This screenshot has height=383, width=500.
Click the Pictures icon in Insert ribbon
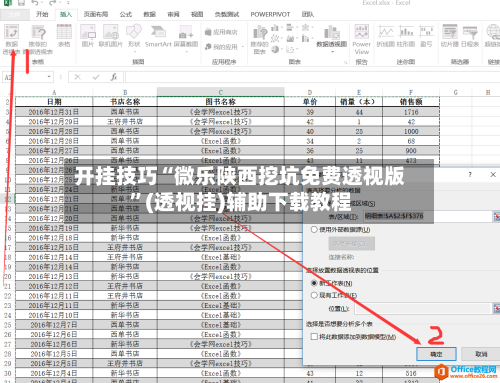(x=88, y=36)
